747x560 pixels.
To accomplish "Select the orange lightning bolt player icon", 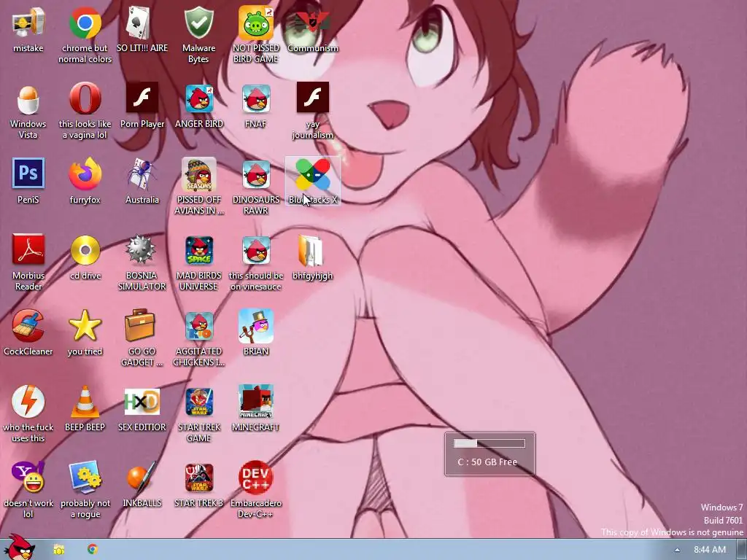I will 28,402.
